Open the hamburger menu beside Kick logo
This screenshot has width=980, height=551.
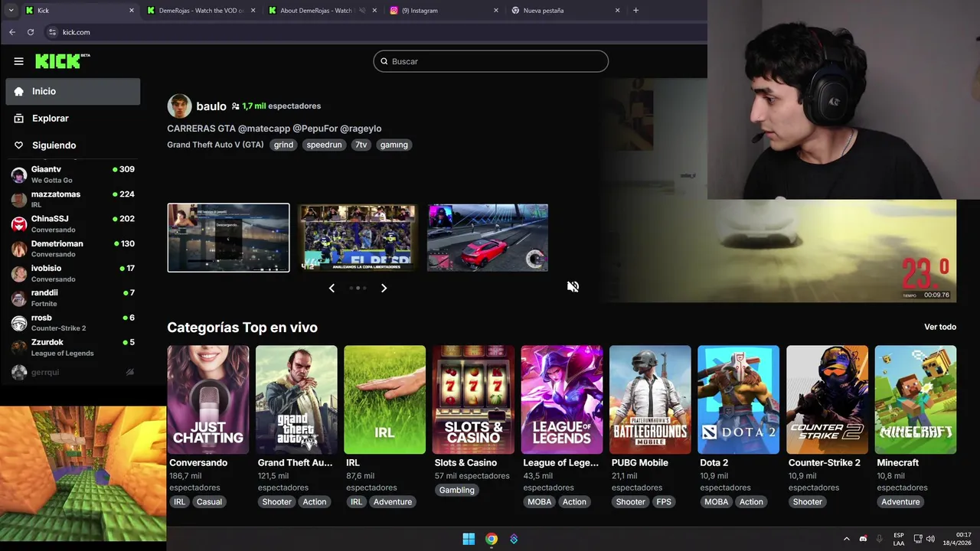(18, 61)
